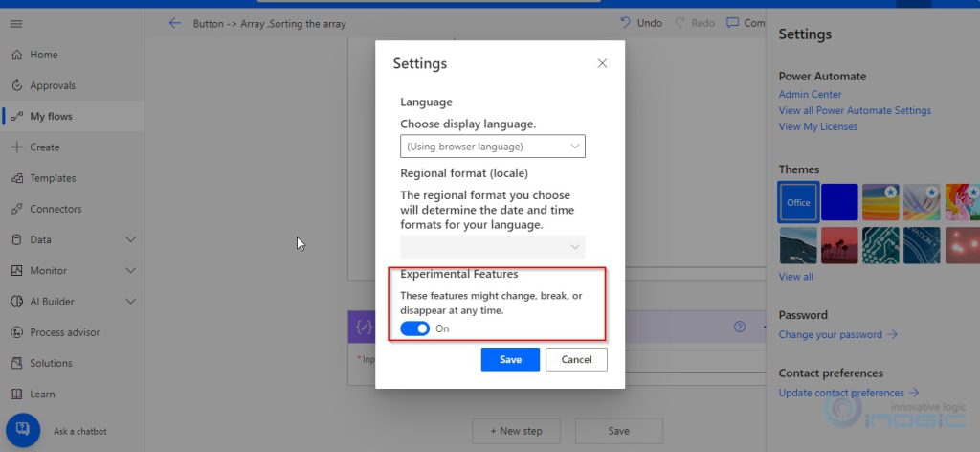Image resolution: width=980 pixels, height=452 pixels.
Task: Click the Undo button in toolbar
Action: [x=641, y=23]
